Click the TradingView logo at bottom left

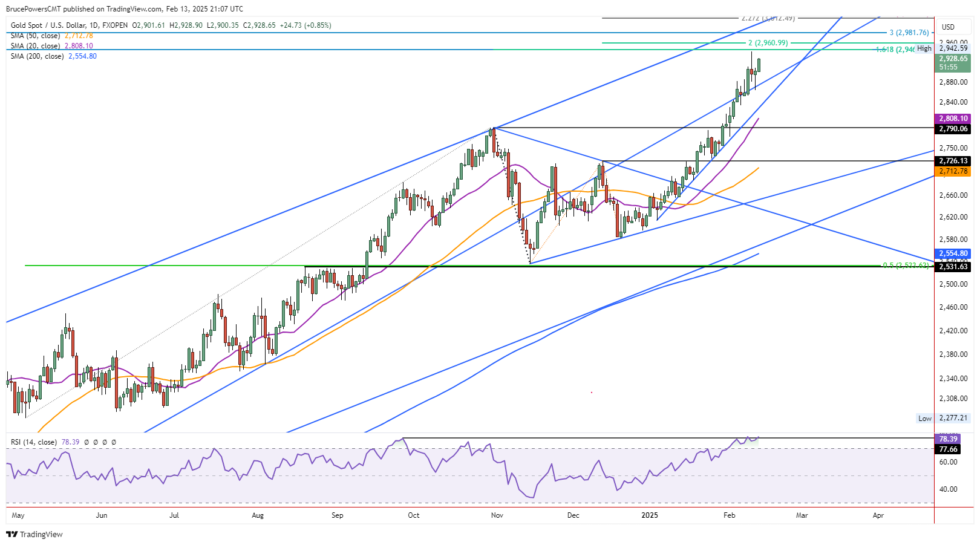click(x=34, y=534)
